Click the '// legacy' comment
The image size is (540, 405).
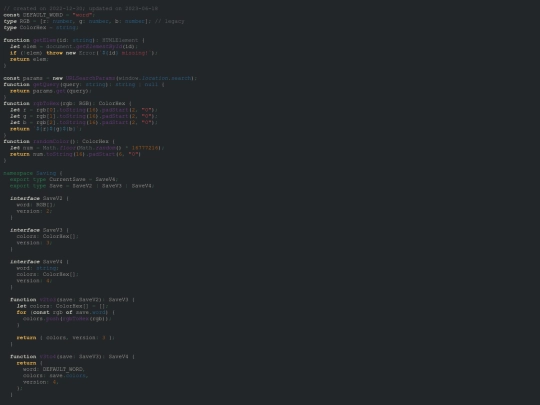pyautogui.click(x=169, y=21)
